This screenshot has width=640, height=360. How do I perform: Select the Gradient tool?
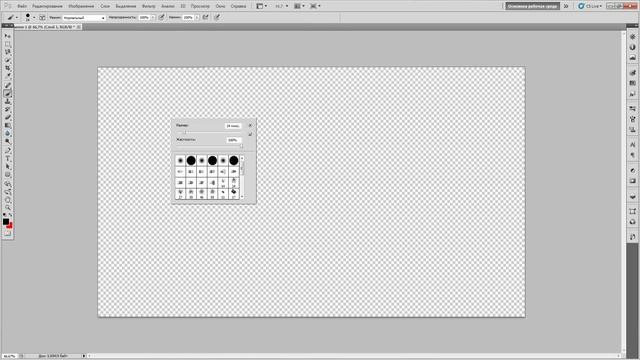pyautogui.click(x=7, y=125)
